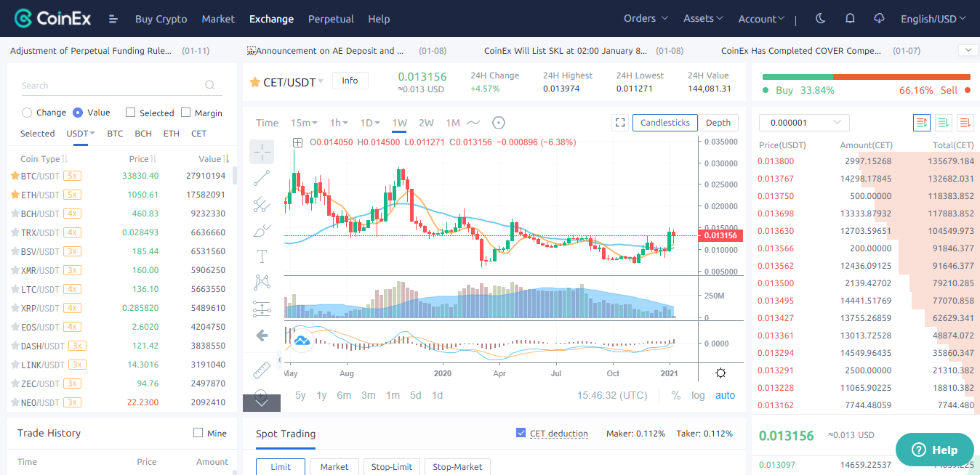Select the trend line drawing tool
This screenshot has width=980, height=475.
262,178
